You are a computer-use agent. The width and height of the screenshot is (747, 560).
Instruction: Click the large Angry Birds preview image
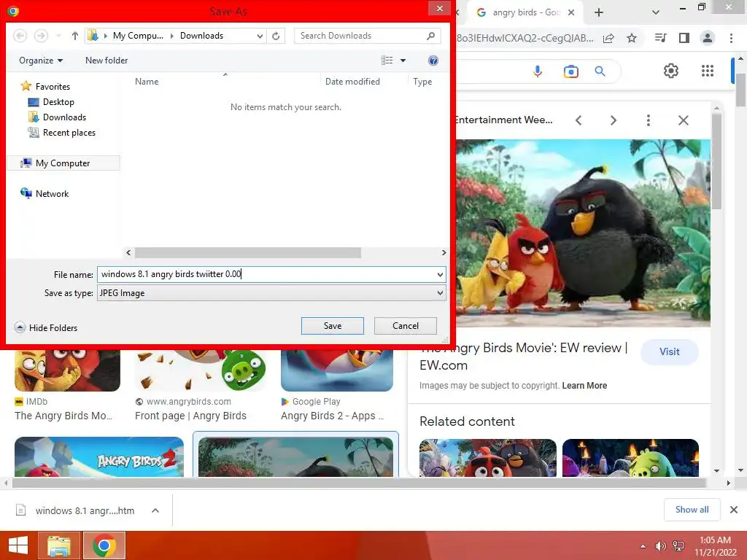583,233
